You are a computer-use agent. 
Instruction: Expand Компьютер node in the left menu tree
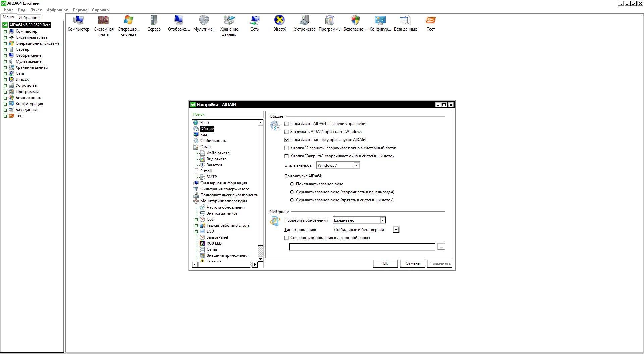click(5, 32)
